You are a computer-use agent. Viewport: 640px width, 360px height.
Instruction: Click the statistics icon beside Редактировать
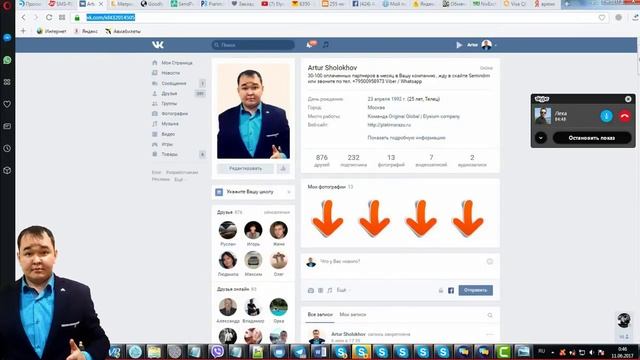pos(283,169)
